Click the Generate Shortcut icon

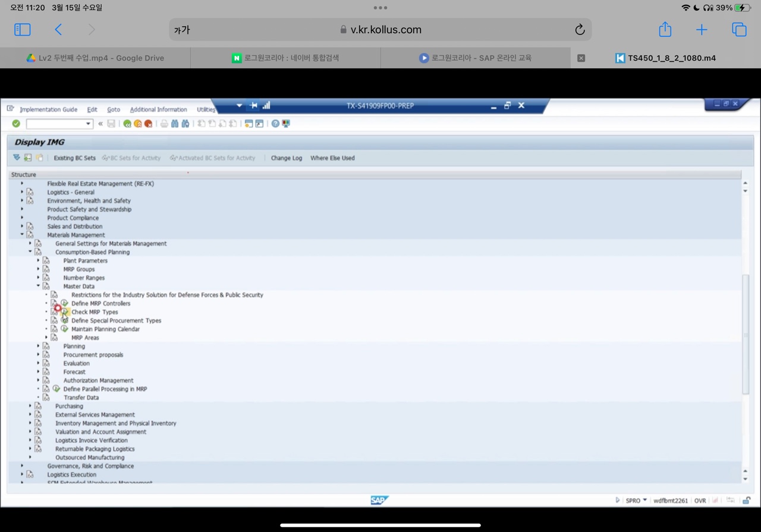[x=259, y=124]
